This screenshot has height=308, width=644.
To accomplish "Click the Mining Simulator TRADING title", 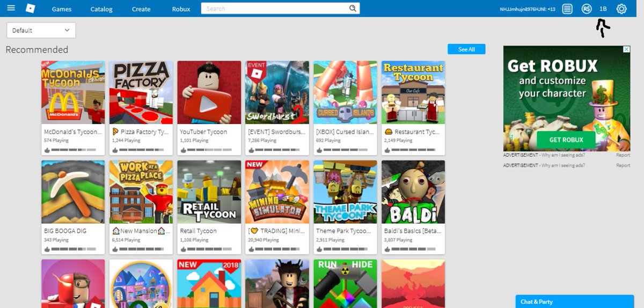I will click(277, 231).
